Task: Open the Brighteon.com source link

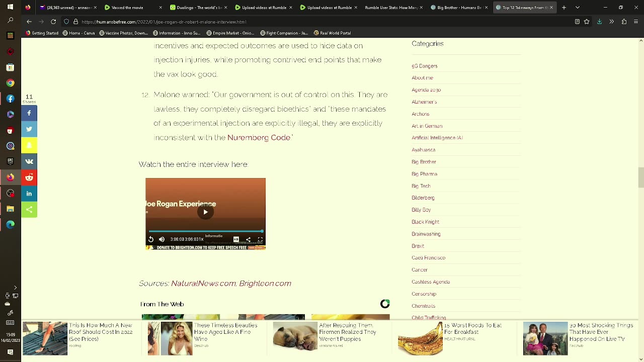Action: click(x=265, y=283)
